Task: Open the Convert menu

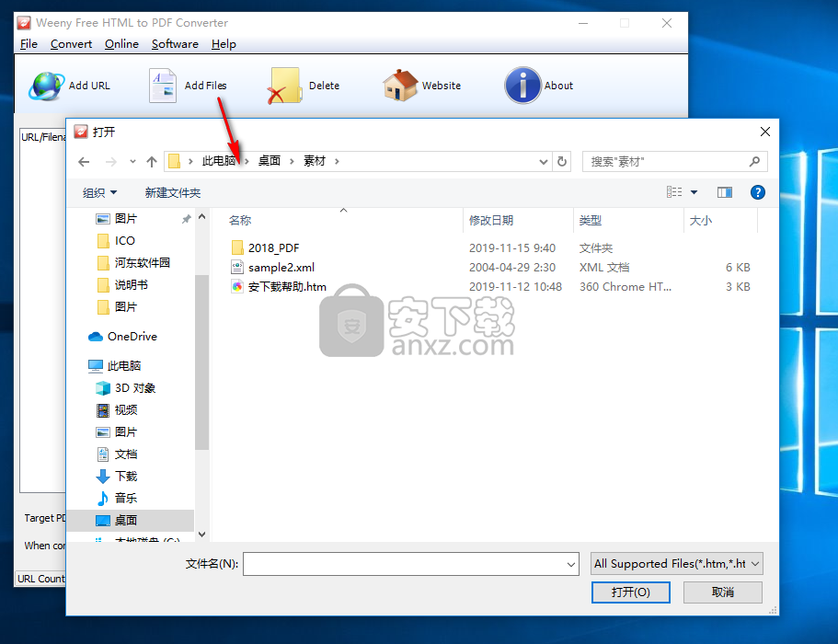Action: click(x=71, y=44)
